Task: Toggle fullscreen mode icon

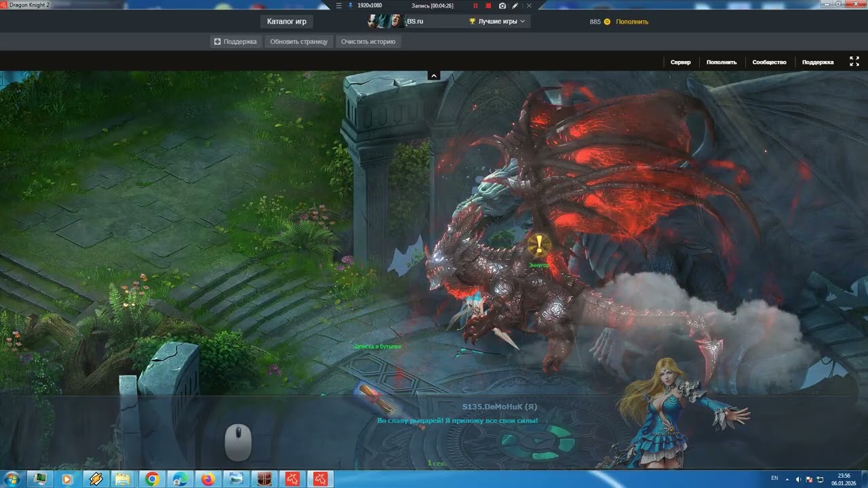Action: pyautogui.click(x=854, y=61)
